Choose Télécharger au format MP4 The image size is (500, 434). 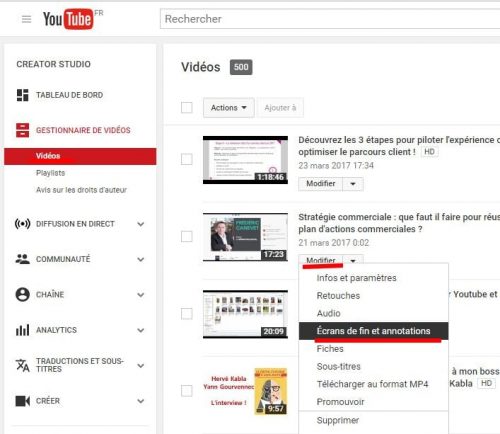coord(373,384)
